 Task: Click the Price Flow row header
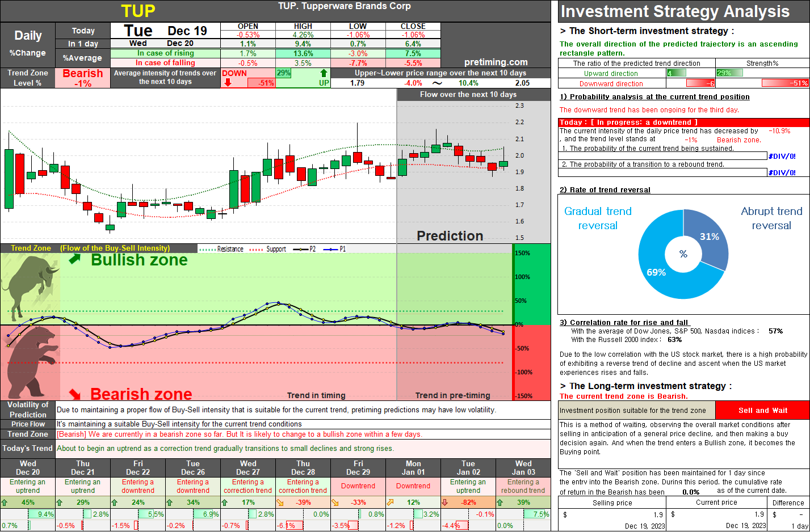(28, 424)
